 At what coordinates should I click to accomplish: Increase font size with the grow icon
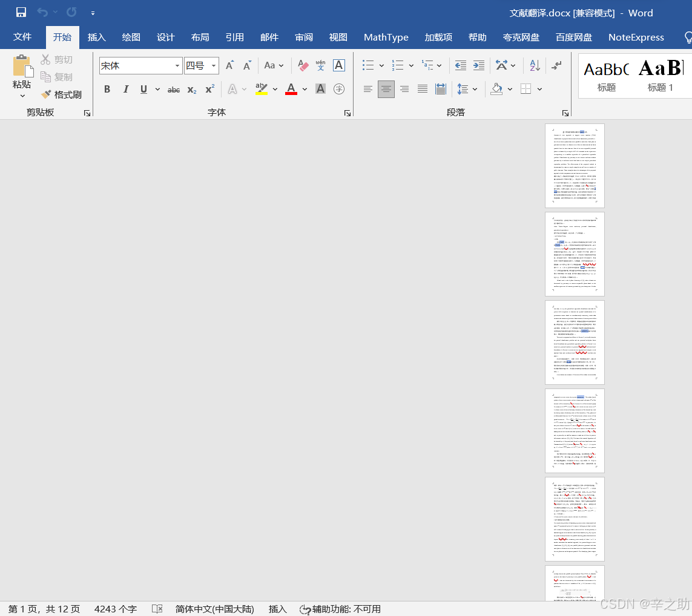229,66
